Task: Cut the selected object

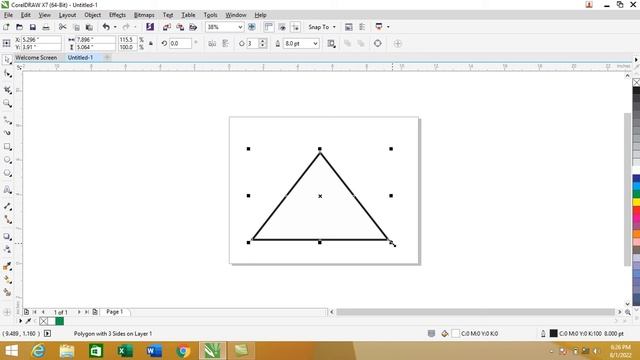Action: [62, 27]
